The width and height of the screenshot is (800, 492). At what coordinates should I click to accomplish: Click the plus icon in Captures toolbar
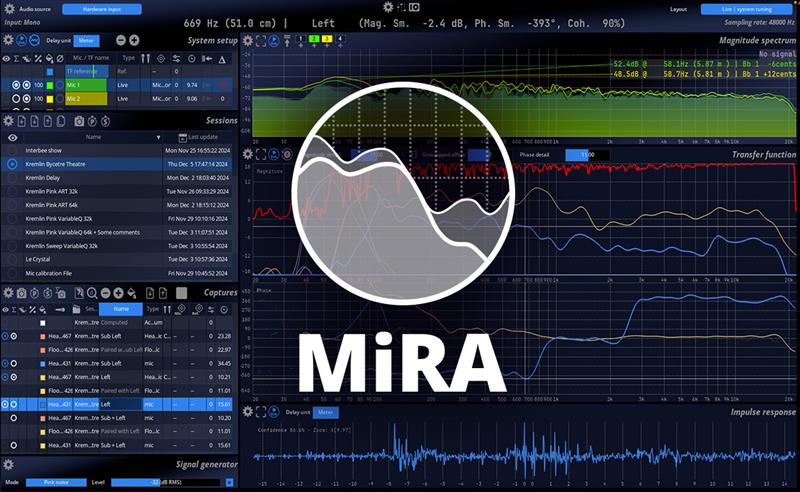click(x=118, y=293)
